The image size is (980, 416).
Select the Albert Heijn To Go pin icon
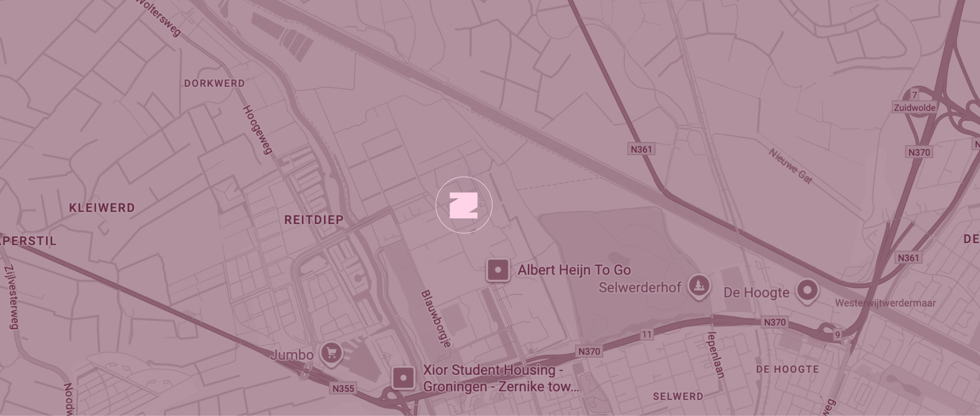coord(498,270)
